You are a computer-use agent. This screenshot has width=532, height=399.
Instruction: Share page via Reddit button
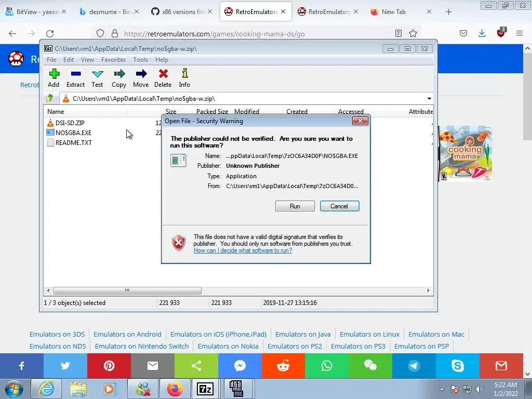283,366
